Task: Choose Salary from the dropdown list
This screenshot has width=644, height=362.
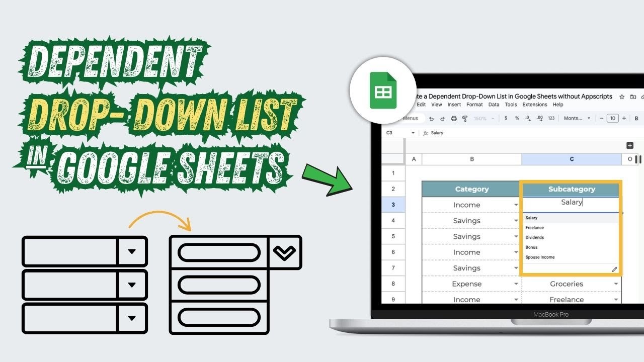Action: 571,218
